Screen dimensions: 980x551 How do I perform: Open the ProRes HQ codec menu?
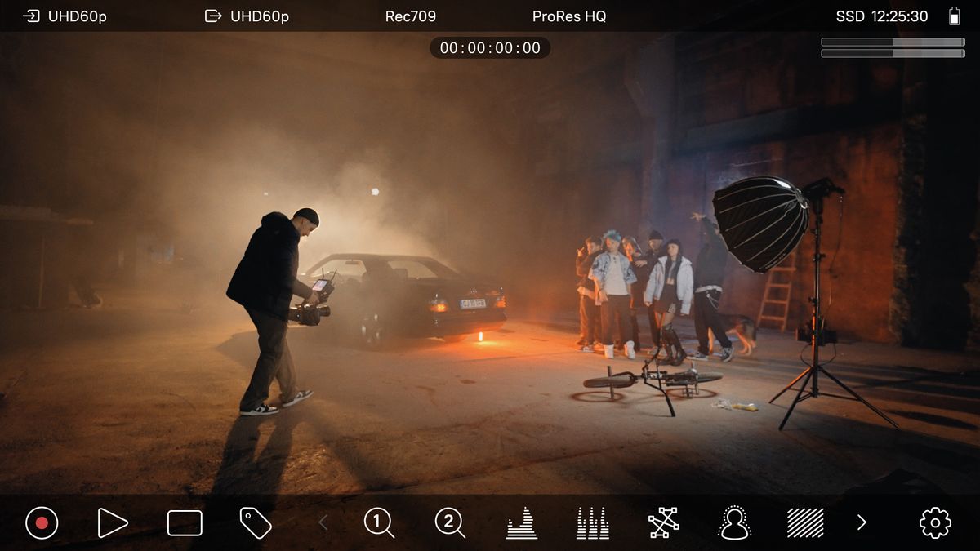pyautogui.click(x=568, y=16)
